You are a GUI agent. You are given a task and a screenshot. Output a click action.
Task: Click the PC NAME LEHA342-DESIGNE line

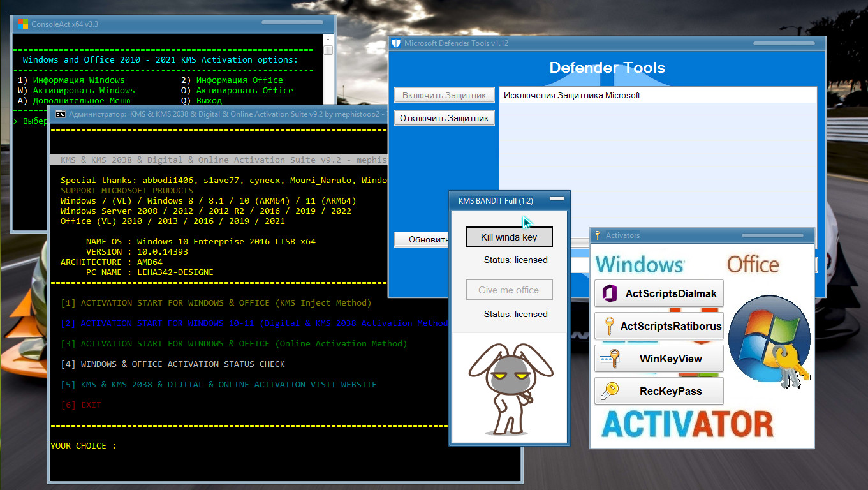click(x=149, y=272)
